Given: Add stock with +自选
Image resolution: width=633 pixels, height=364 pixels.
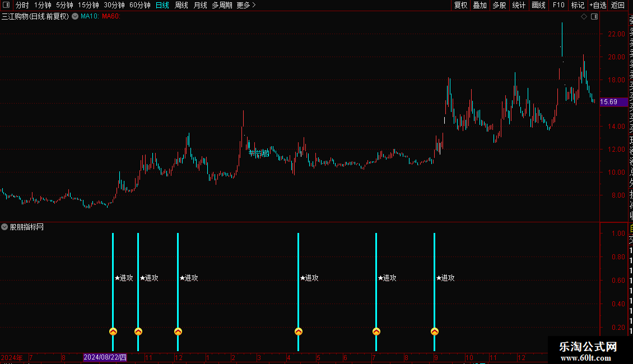Looking at the screenshot, I should [598, 5].
